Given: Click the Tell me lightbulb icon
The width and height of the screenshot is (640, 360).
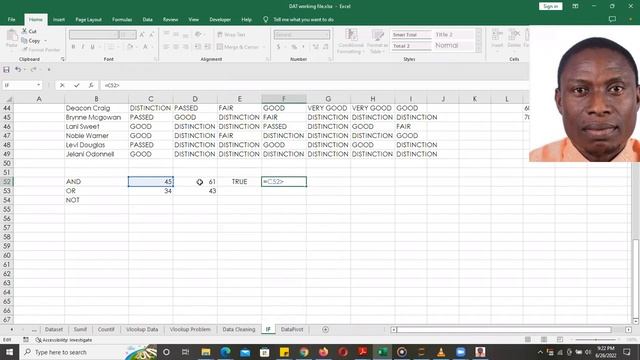Looking at the screenshot, I should pos(266,19).
